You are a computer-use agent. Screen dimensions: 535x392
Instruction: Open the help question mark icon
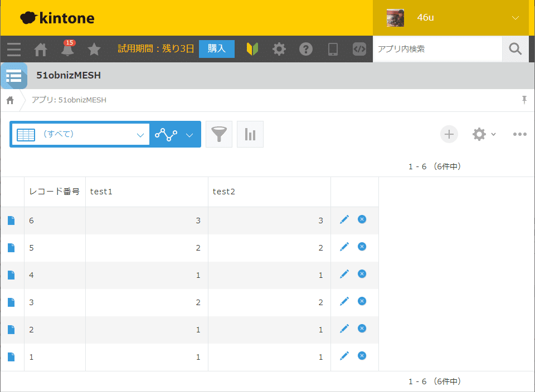pyautogui.click(x=306, y=49)
